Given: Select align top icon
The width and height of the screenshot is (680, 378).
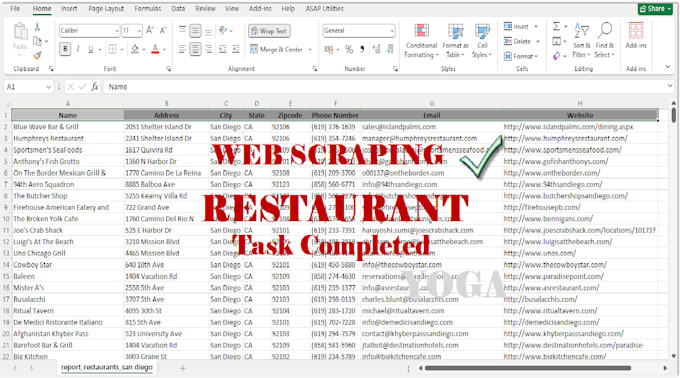Looking at the screenshot, I should tap(182, 30).
